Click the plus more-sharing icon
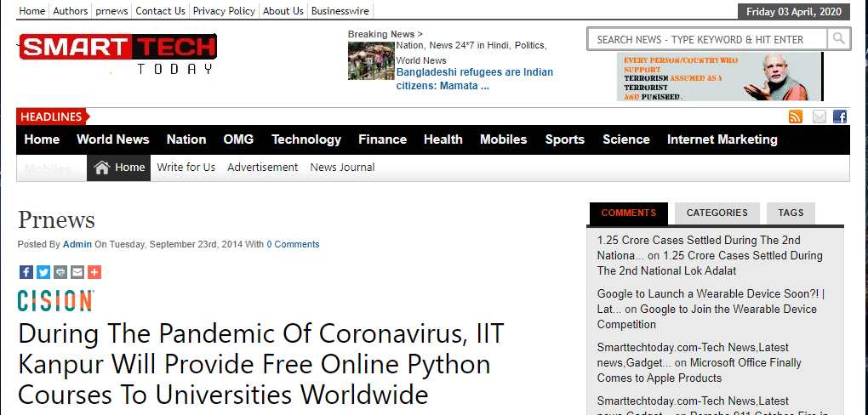 tap(94, 272)
